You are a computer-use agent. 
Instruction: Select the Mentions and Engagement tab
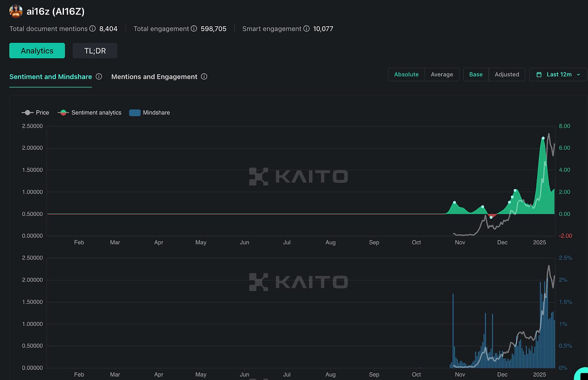(154, 77)
